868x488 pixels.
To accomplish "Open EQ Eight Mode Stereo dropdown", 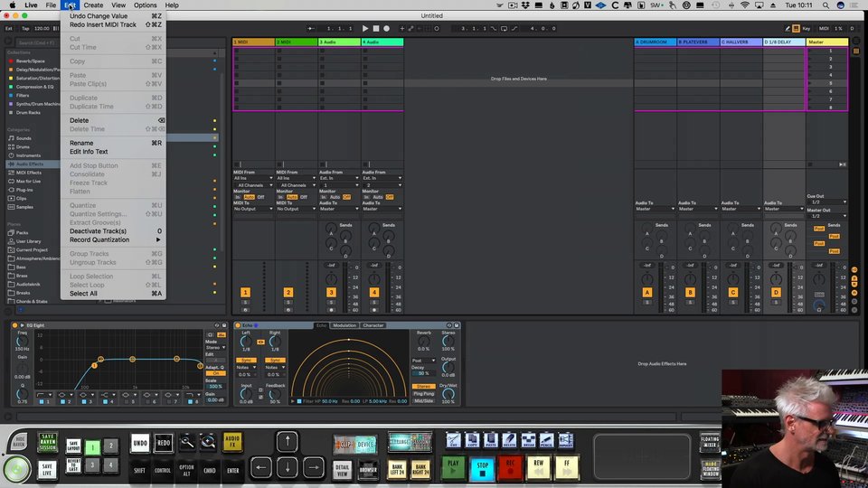I will [x=216, y=348].
